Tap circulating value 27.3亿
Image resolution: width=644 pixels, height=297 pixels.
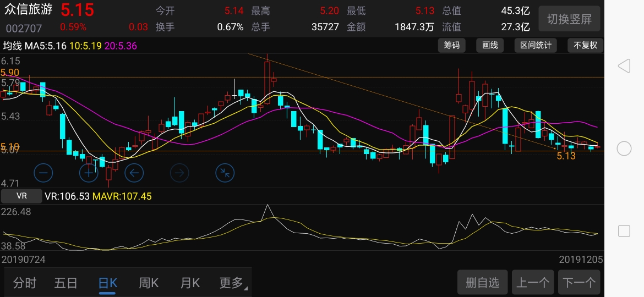[x=515, y=27]
